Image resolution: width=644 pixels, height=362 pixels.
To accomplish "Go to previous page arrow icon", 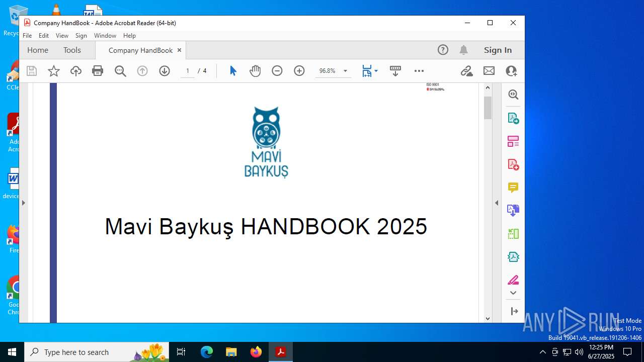I will 142,71.
